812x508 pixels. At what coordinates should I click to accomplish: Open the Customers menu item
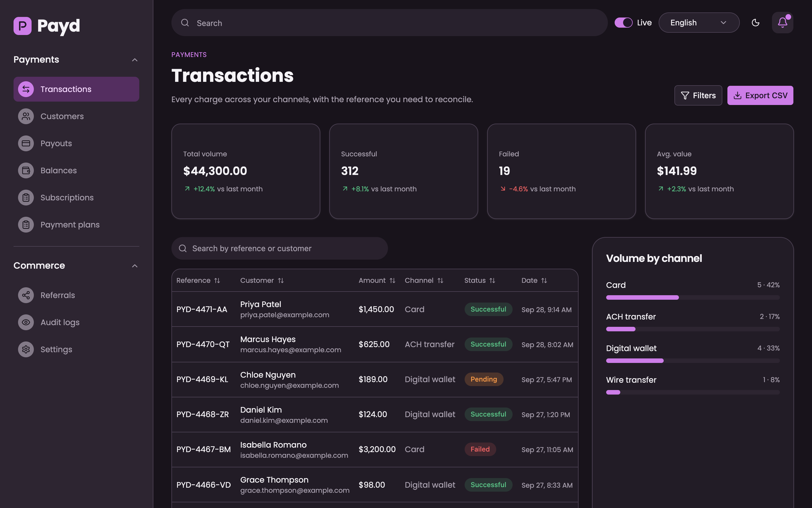76,116
